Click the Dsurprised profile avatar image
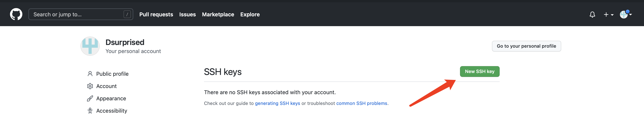The image size is (644, 118). pos(90,46)
